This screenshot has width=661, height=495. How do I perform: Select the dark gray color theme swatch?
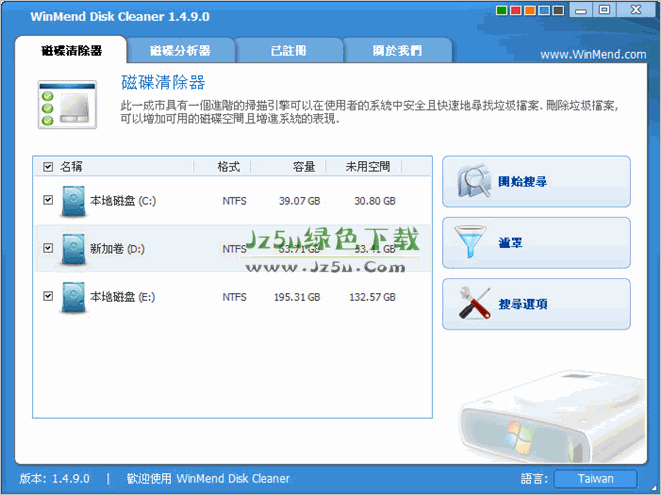[558, 11]
